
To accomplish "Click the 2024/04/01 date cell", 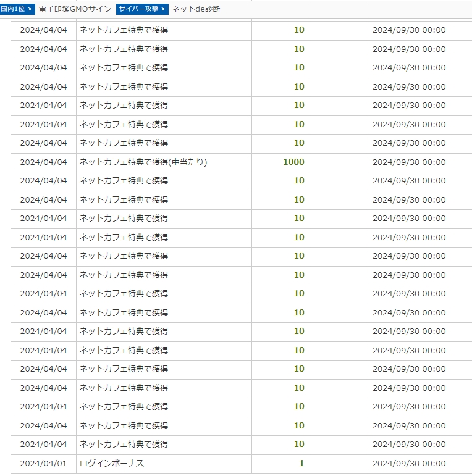I will 43,464.
